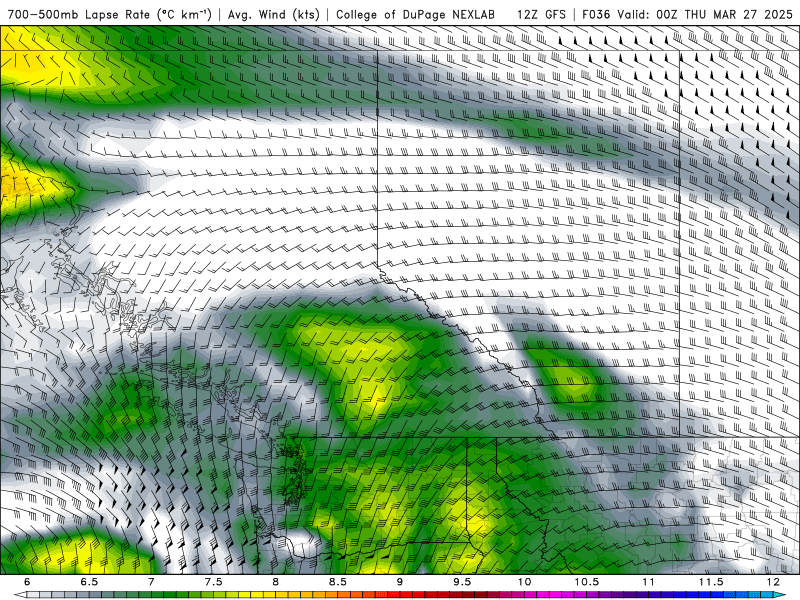
Task: Click the '9' colorbar scale label
Action: click(399, 582)
